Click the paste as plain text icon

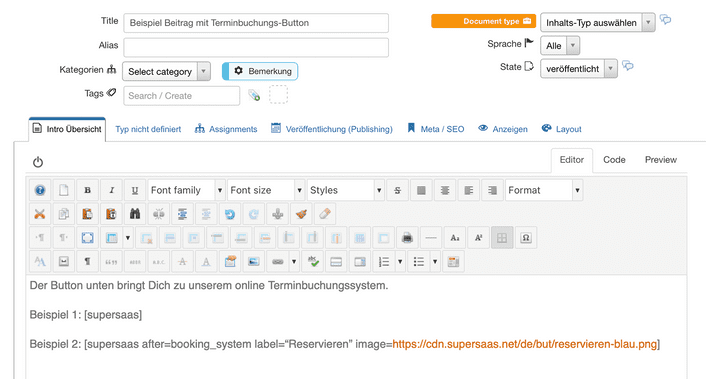pyautogui.click(x=111, y=214)
